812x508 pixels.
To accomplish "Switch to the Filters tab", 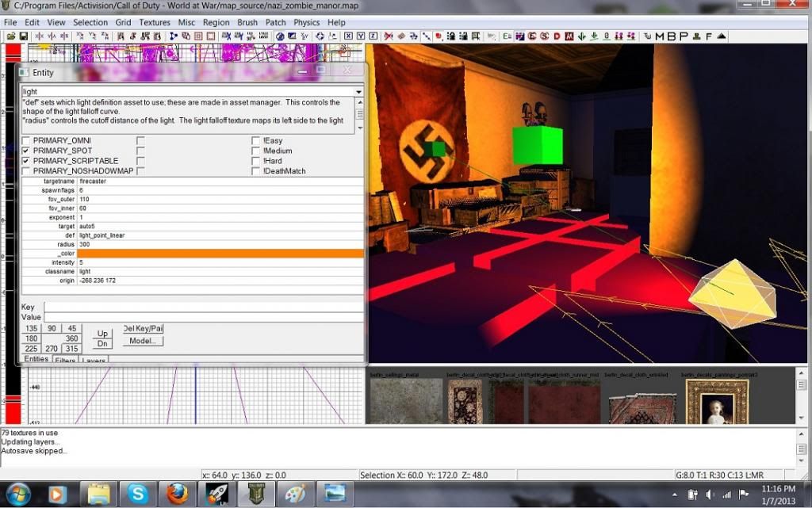I will click(x=65, y=360).
